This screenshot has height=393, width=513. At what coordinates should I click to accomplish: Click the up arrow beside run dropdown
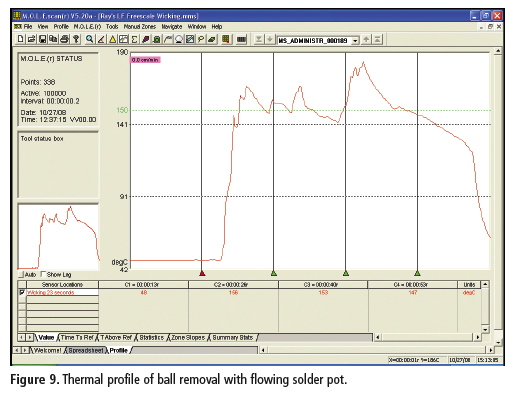coord(366,40)
